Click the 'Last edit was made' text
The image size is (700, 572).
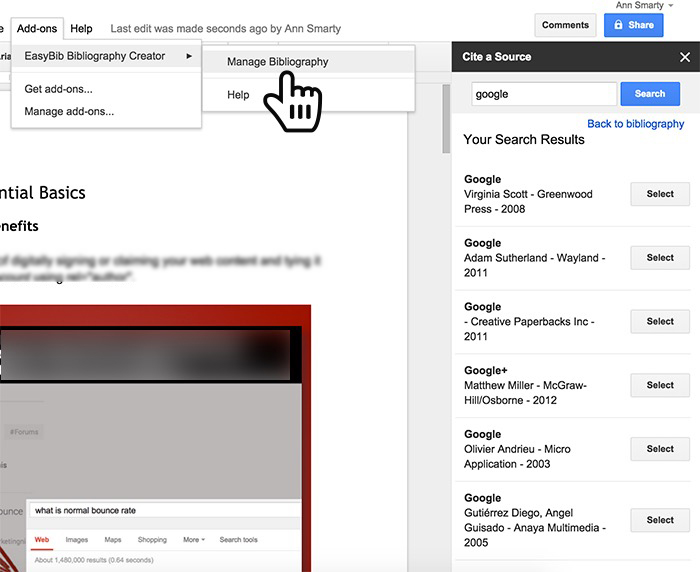tap(225, 29)
